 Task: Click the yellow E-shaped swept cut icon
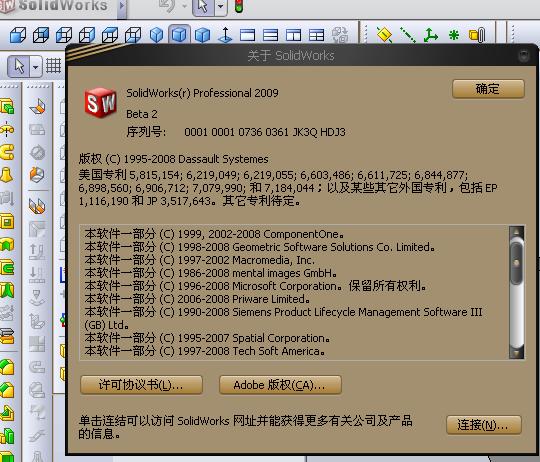pyautogui.click(x=7, y=267)
